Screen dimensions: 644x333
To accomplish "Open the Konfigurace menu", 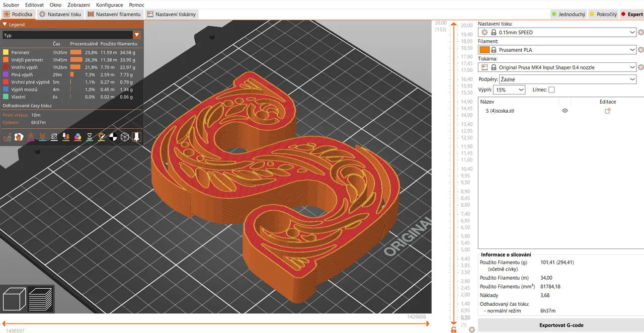I will coord(109,5).
